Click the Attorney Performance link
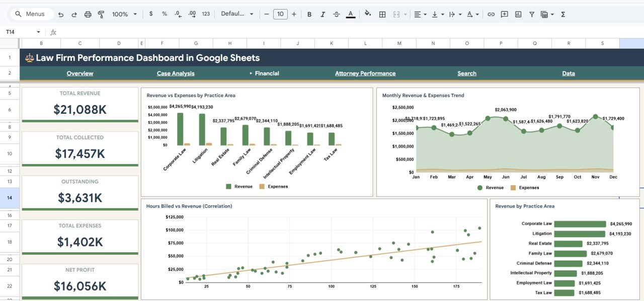The image size is (644, 301). click(365, 73)
